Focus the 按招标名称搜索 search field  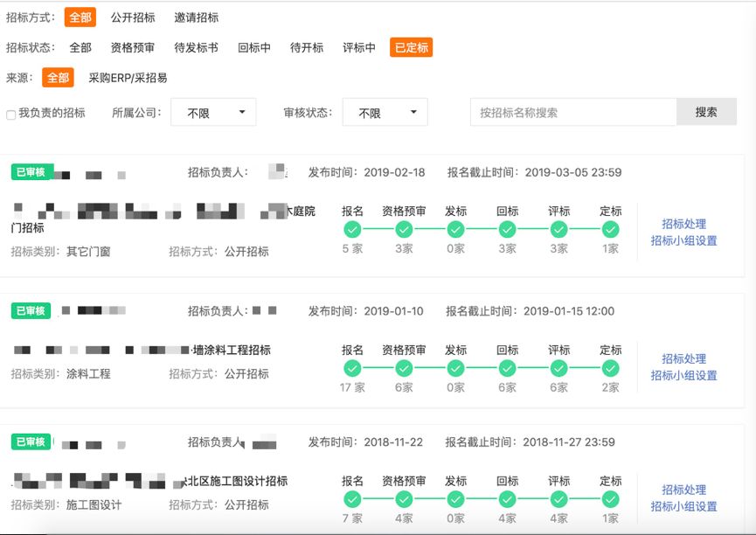573,112
